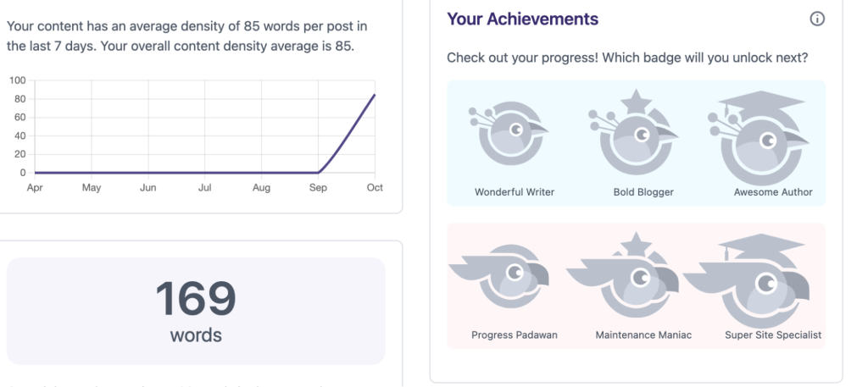Select the Awesome Author badge icon
This screenshot has height=387, width=868.
(x=761, y=135)
